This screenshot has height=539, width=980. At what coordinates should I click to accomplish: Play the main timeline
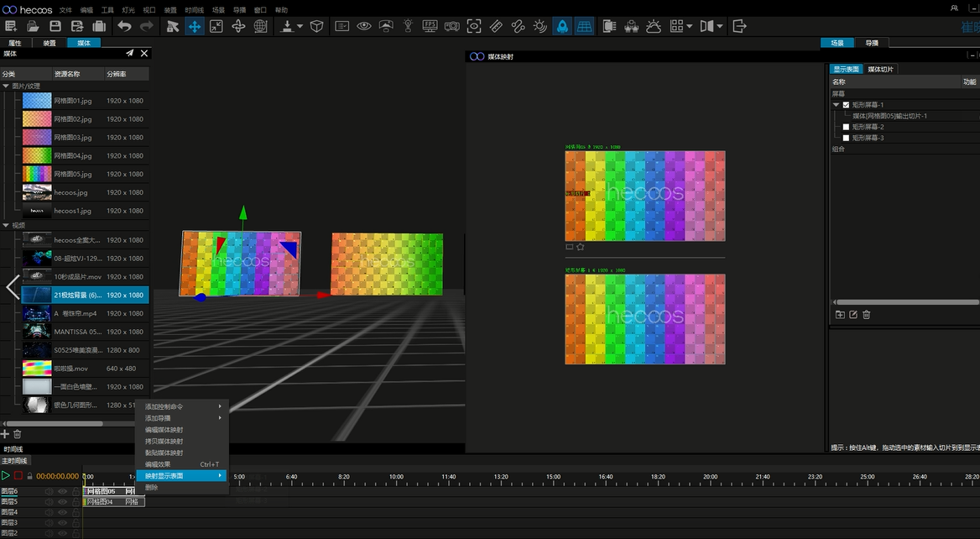6,476
